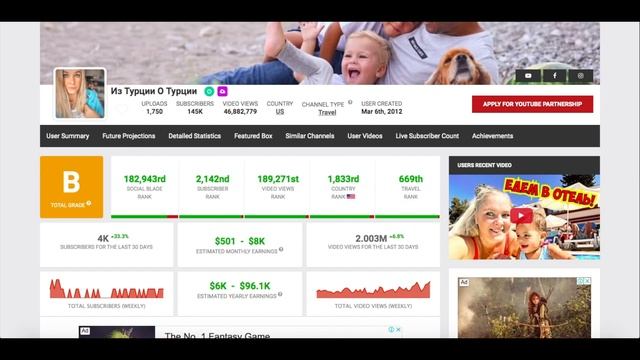Click the green badge icon beside channel name
Image resolution: width=640 pixels, height=360 pixels.
tap(209, 91)
